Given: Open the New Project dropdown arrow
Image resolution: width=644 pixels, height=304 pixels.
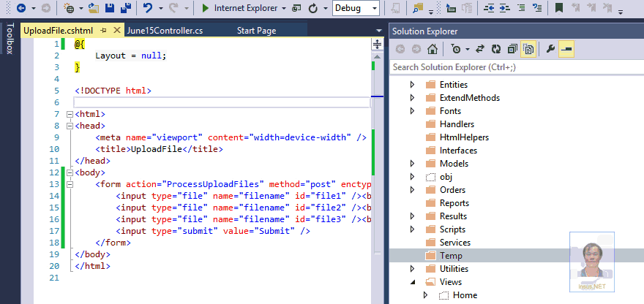Looking at the screenshot, I should [81, 8].
